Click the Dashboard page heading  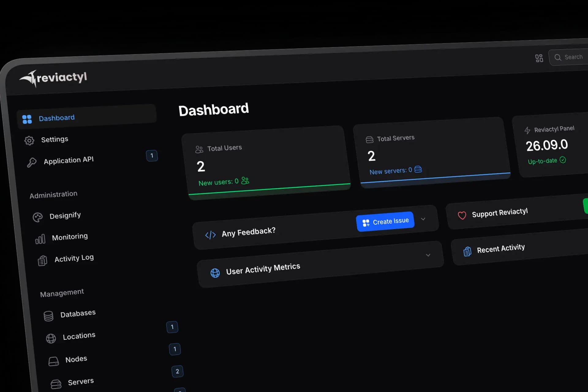(x=214, y=110)
